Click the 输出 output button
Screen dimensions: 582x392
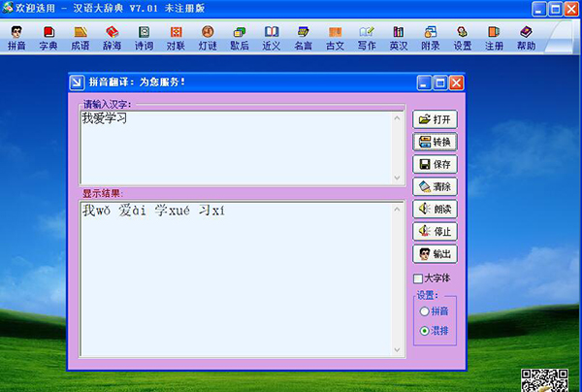435,254
